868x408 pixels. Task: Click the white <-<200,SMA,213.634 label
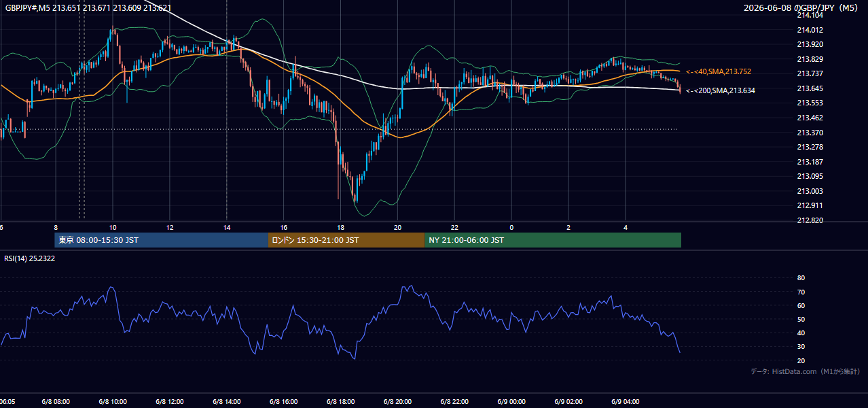721,90
